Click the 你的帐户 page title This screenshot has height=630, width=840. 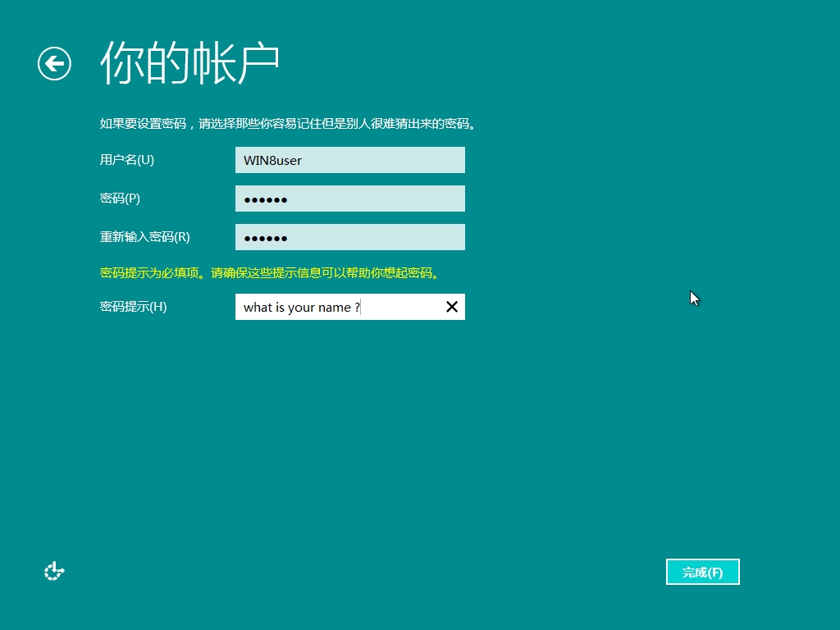[189, 63]
